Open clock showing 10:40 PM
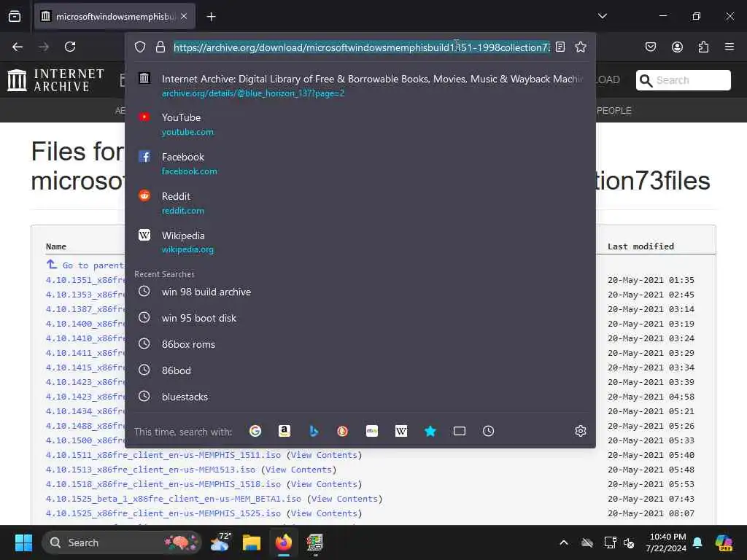The image size is (747, 560). click(x=665, y=542)
